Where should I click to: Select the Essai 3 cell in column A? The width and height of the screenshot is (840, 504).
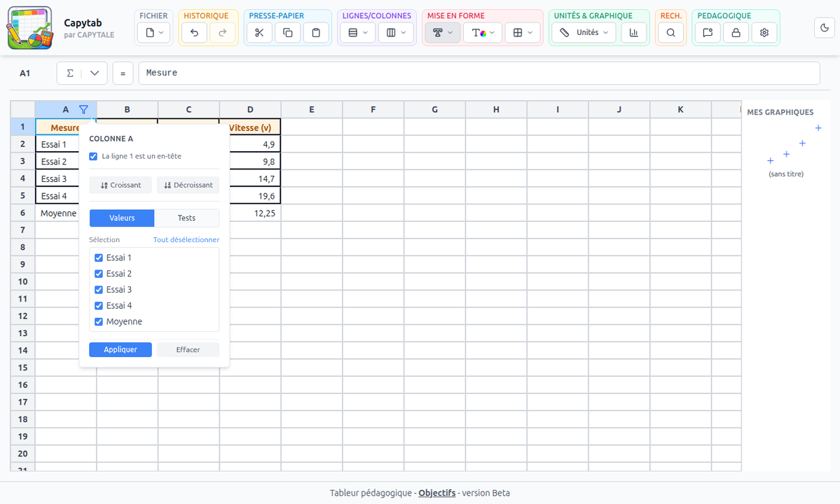[x=58, y=178]
